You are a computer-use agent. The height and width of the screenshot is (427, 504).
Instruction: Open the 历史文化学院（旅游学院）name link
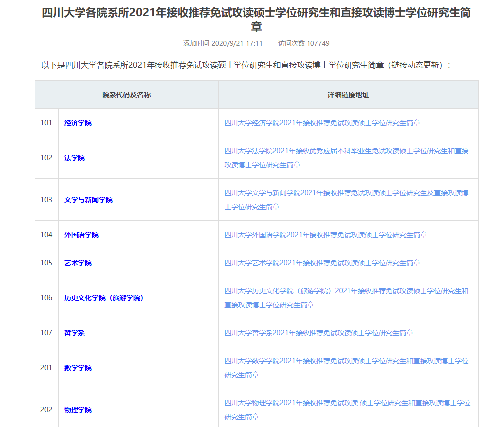click(104, 298)
